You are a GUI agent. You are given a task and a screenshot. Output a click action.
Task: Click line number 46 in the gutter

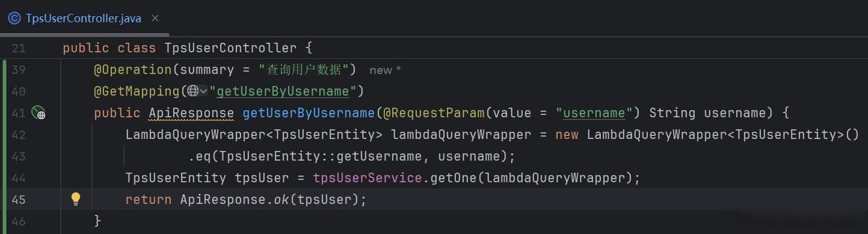(19, 221)
